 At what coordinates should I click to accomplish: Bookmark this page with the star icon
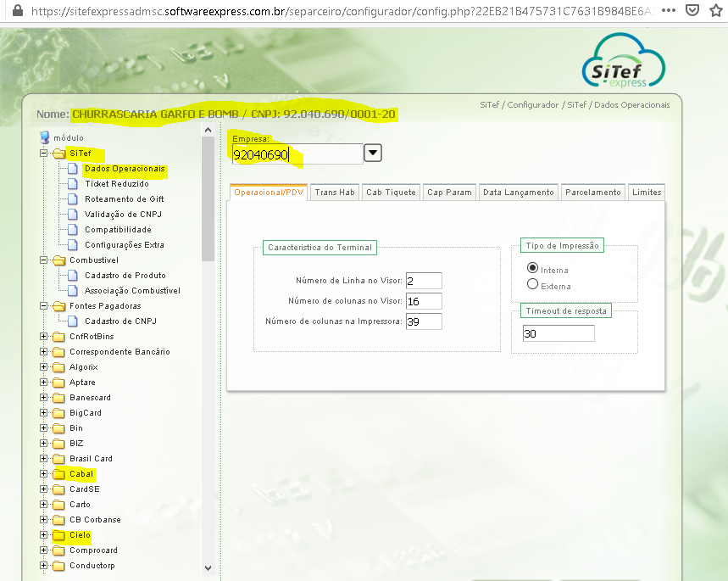click(716, 10)
